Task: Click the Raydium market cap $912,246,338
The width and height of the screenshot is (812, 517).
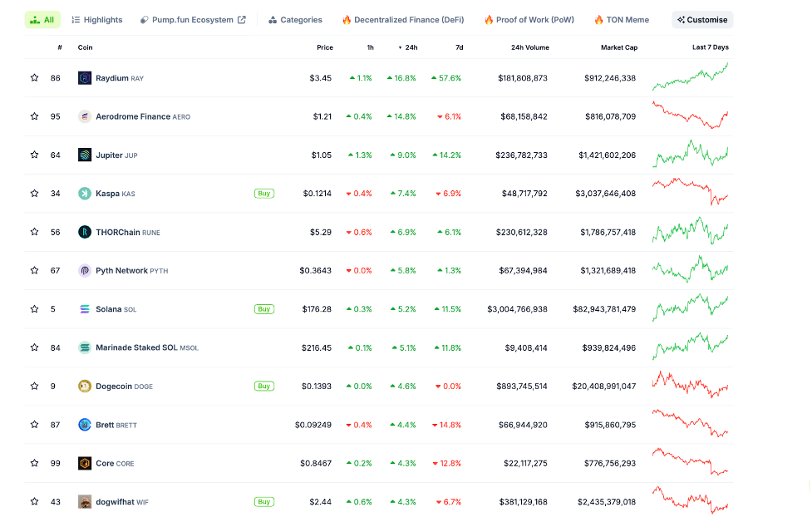Action: click(x=610, y=77)
